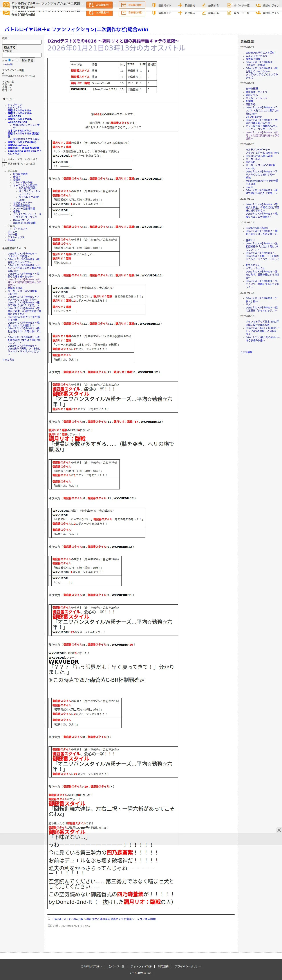Open バトロイ駄弁り板 link
282x980 pixels.
click(23, 182)
